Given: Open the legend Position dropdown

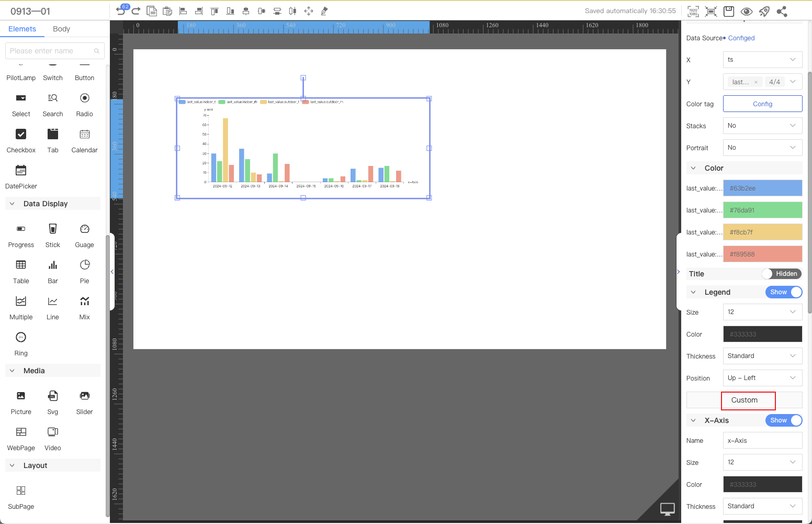Looking at the screenshot, I should 762,378.
